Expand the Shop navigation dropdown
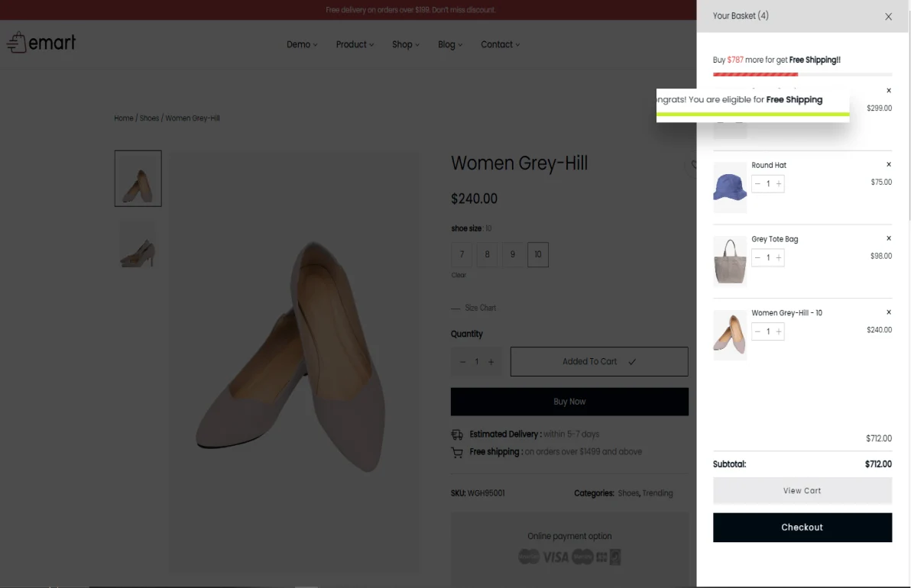The width and height of the screenshot is (911, 588). pyautogui.click(x=406, y=44)
